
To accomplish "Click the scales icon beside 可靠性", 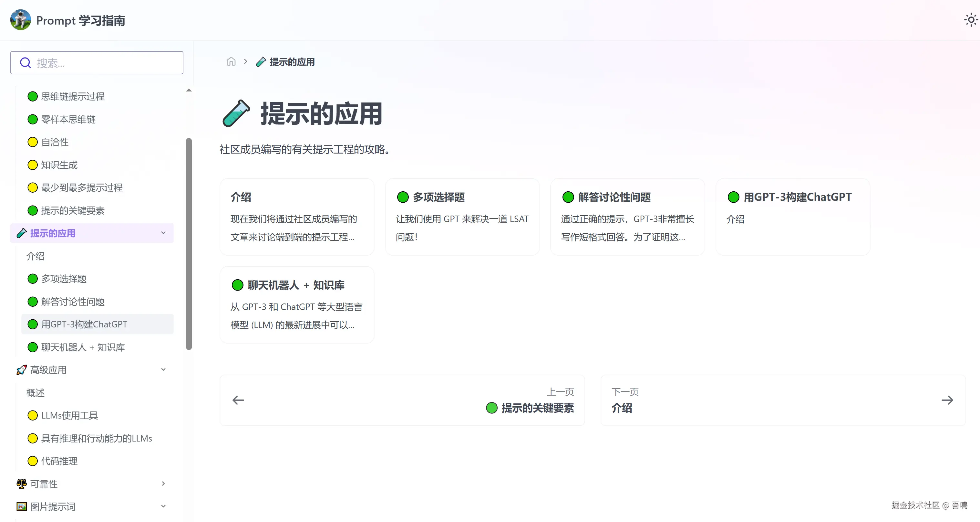I will point(21,484).
